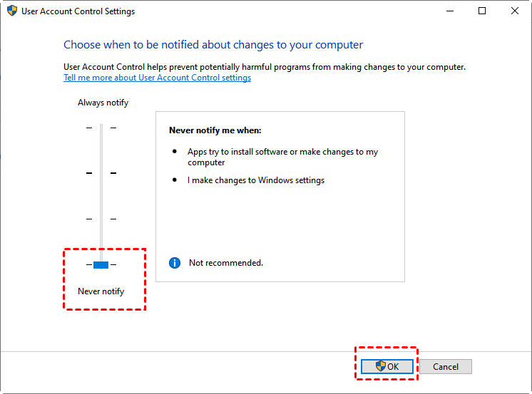Click the Not recommended text
The width and height of the screenshot is (532, 394).
click(225, 263)
